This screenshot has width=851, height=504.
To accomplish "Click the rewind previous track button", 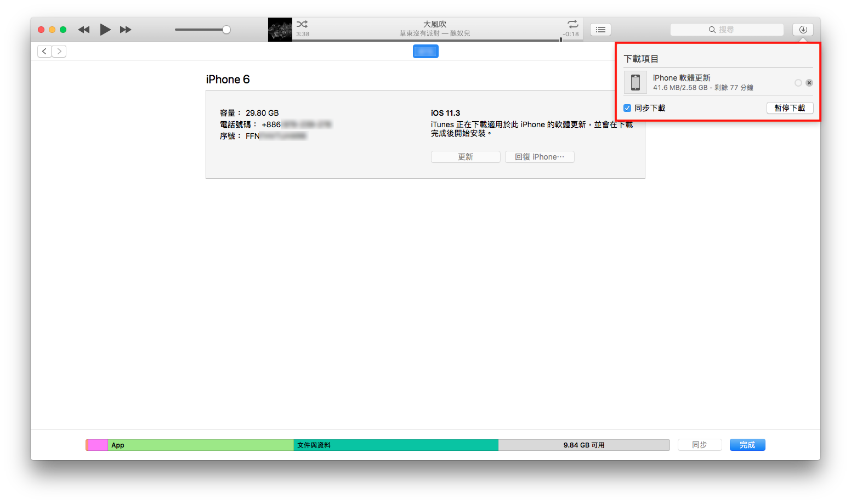I will pyautogui.click(x=84, y=30).
